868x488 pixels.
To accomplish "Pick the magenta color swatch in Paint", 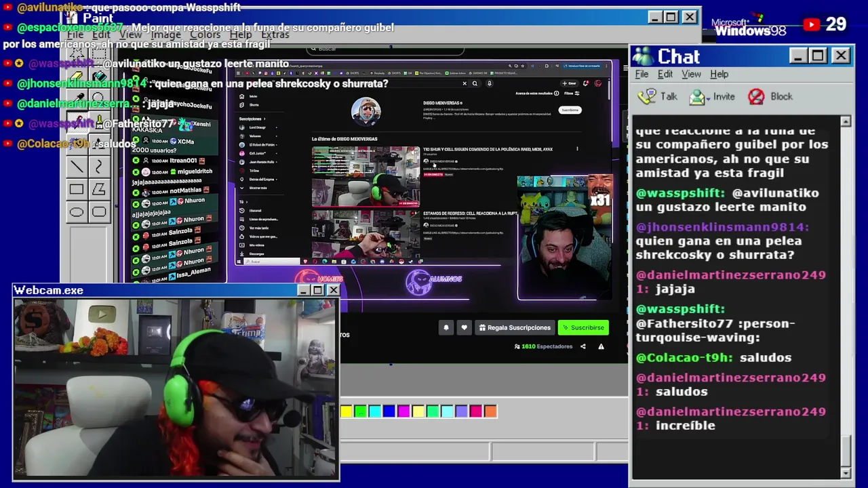I will (403, 411).
